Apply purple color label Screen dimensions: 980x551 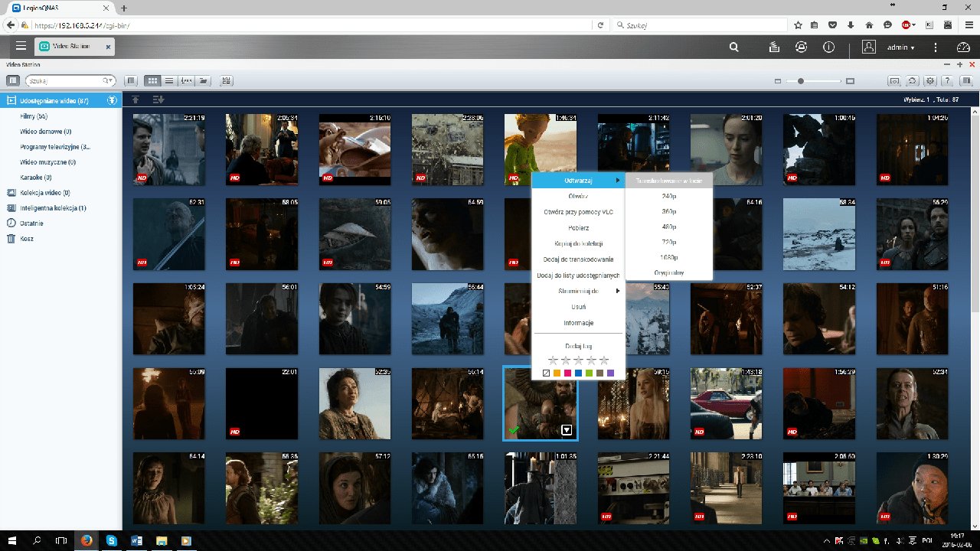[610, 373]
